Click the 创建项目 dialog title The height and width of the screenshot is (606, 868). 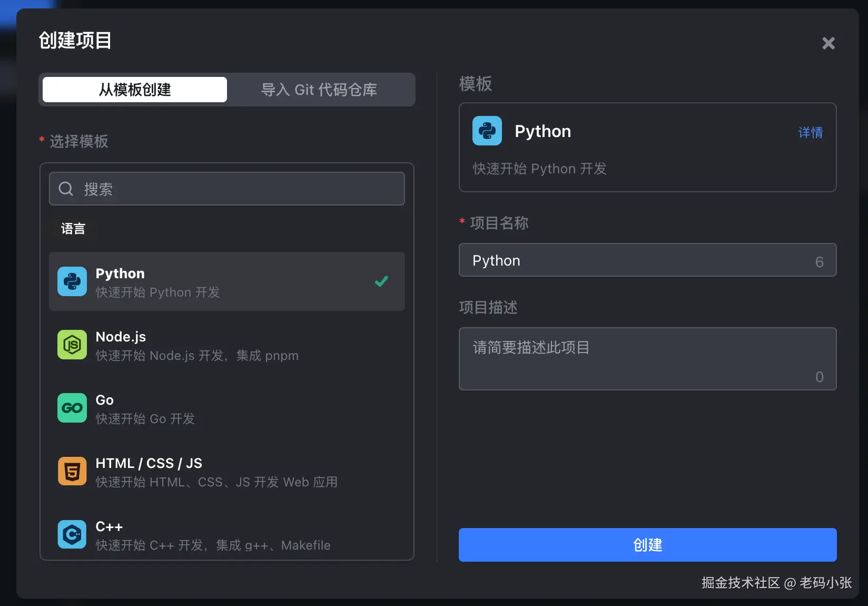coord(75,41)
